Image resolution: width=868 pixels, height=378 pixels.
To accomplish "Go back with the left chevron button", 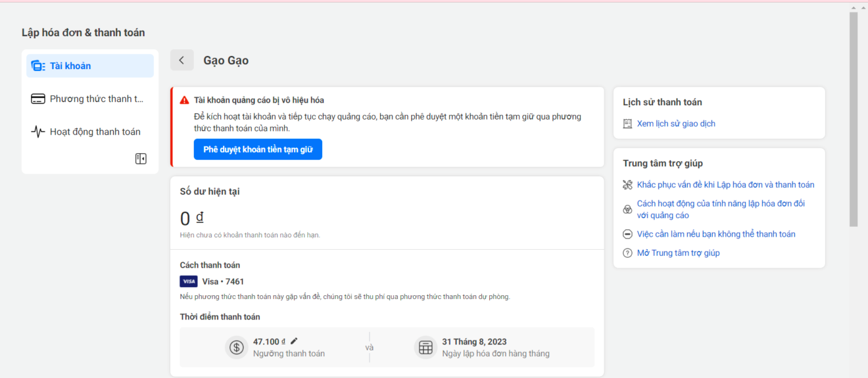I will tap(182, 60).
